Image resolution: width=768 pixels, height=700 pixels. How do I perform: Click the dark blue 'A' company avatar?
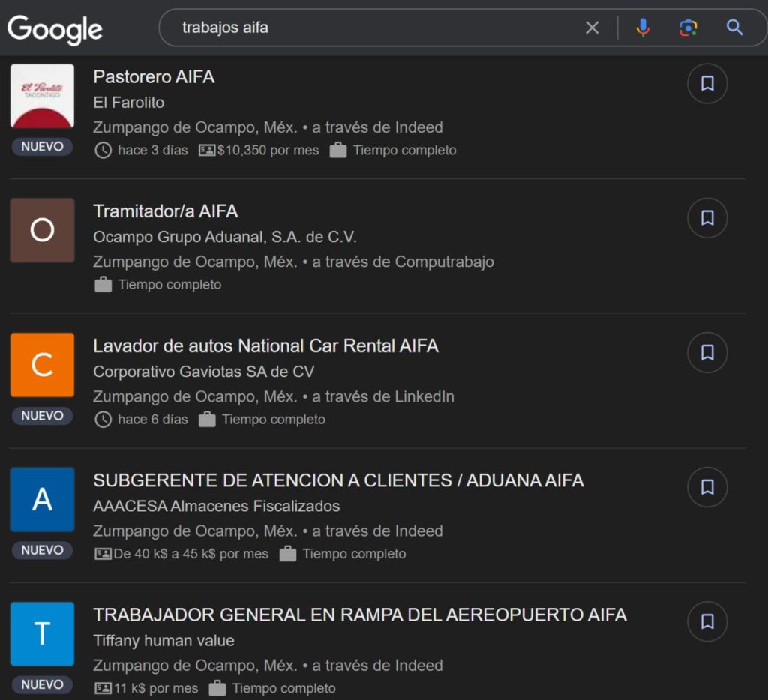42,499
